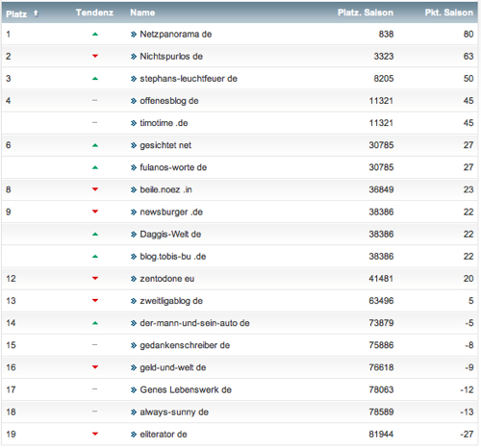Select season points value -13

467,411
